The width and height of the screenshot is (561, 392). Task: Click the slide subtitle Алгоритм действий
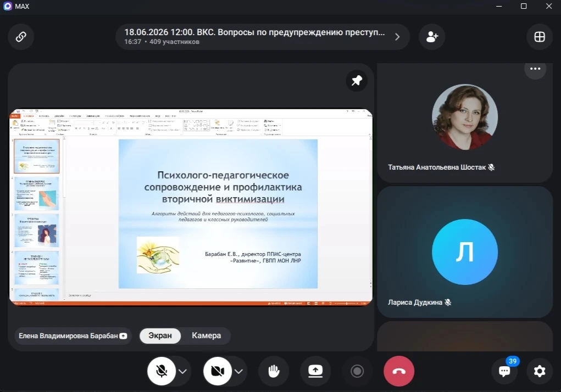click(x=223, y=216)
